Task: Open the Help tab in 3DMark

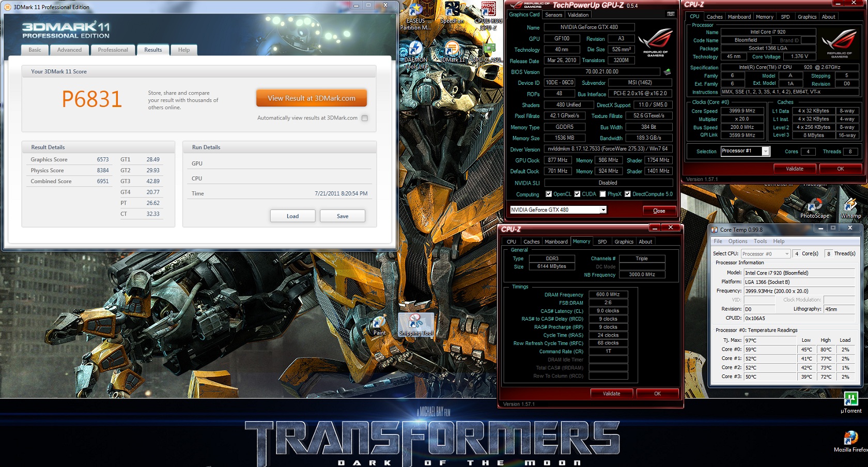Action: pos(184,50)
